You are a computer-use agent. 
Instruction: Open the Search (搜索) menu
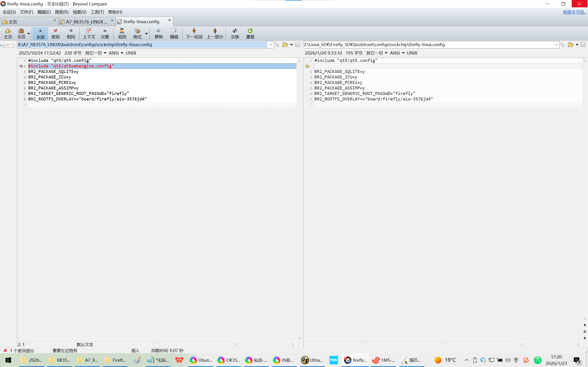click(x=62, y=12)
